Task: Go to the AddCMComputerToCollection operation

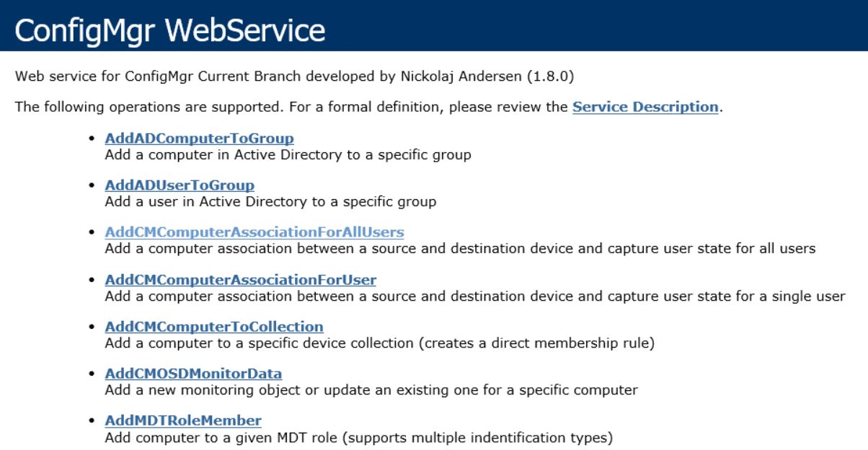Action: 214,327
